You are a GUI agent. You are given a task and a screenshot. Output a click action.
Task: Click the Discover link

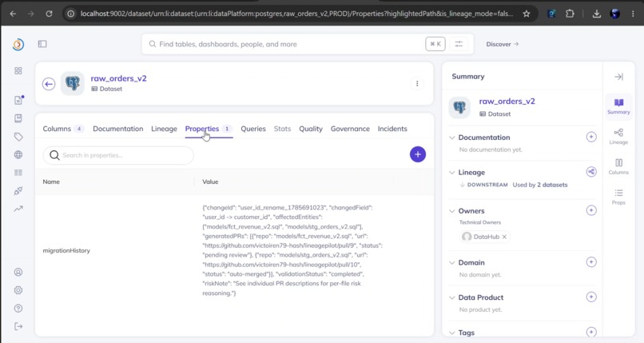(503, 44)
